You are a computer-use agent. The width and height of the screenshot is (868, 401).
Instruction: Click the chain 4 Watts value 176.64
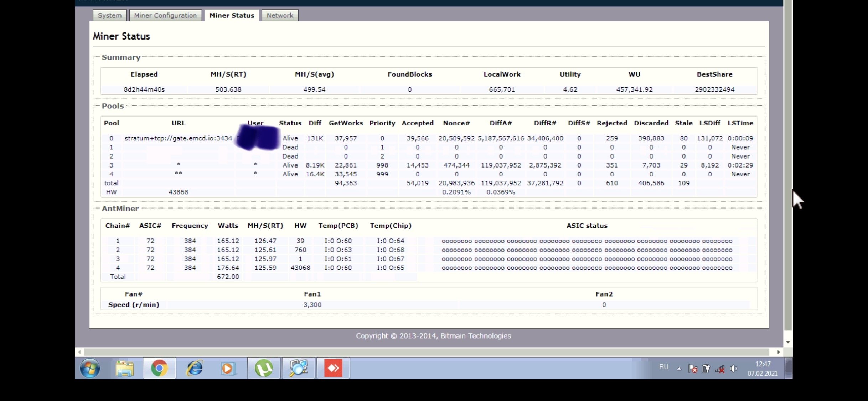[228, 268]
